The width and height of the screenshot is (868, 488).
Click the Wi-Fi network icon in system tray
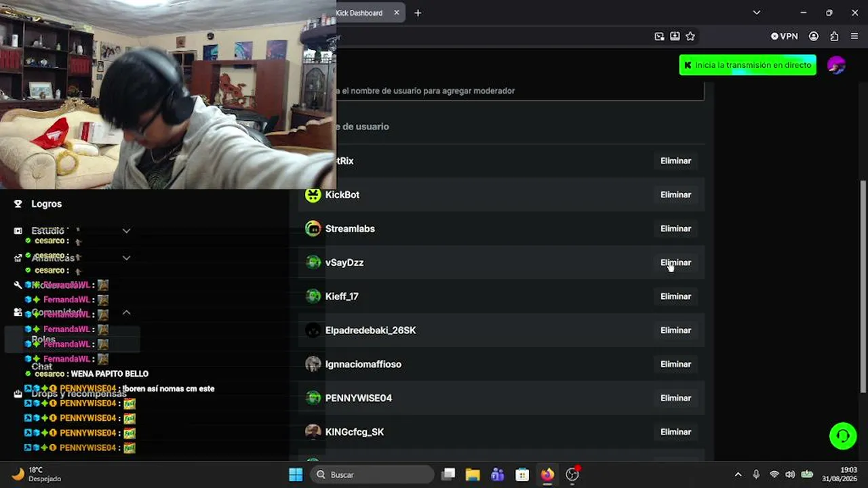pyautogui.click(x=774, y=474)
